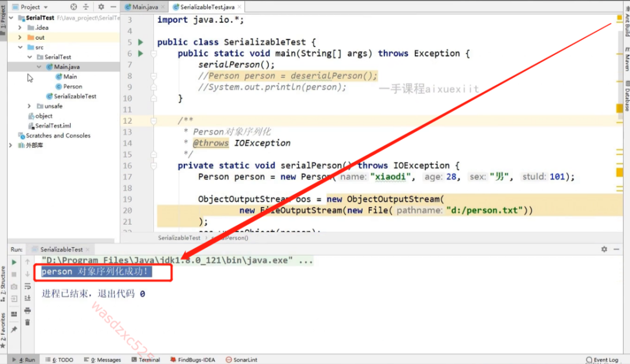Viewport: 630px width, 364px height.
Task: Open the Terminal tool window
Action: tap(146, 359)
